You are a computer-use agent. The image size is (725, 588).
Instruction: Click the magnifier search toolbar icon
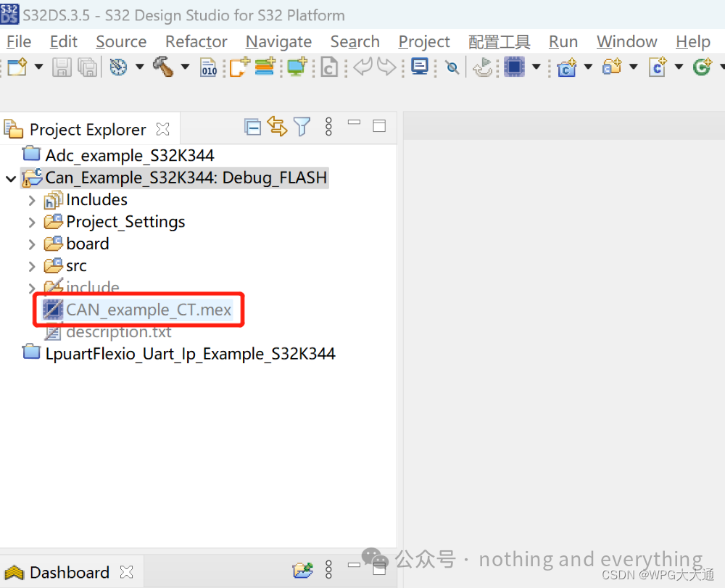coord(452,67)
